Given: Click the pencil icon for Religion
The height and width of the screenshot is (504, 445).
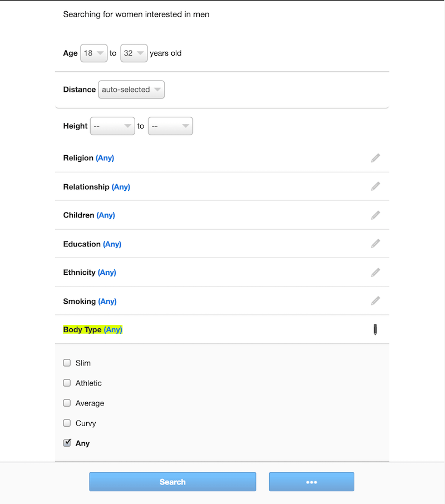Looking at the screenshot, I should pos(375,158).
